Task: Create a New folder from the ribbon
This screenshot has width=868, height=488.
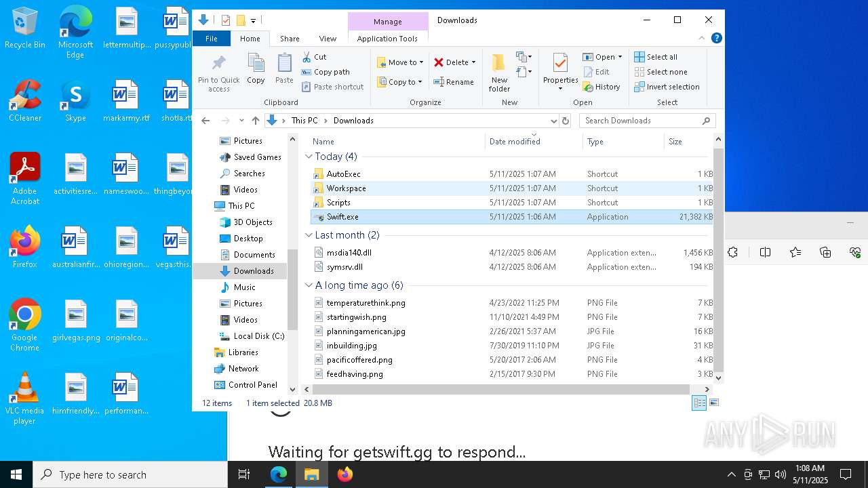Action: click(x=499, y=73)
